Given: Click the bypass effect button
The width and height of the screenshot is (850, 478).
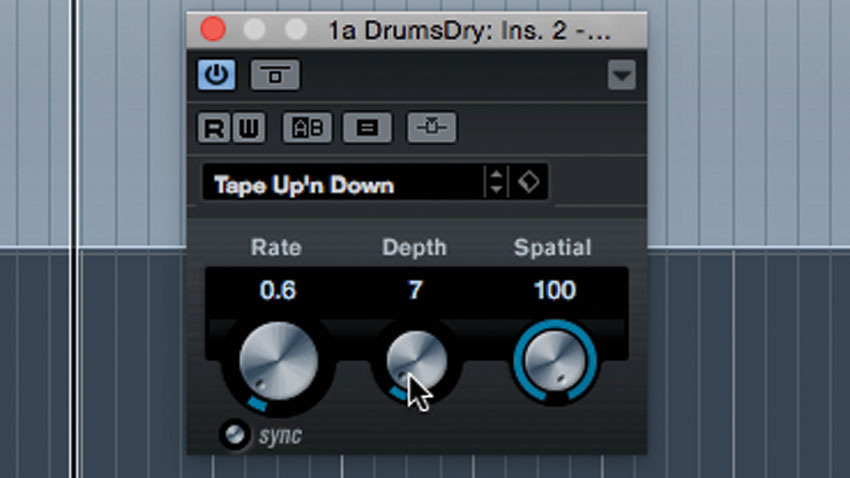Looking at the screenshot, I should pos(275,75).
